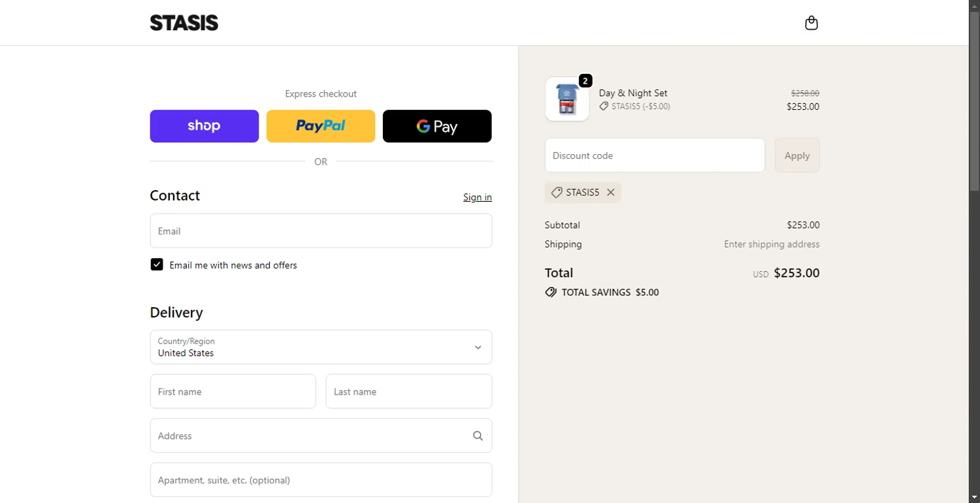Click the page scrollbar up arrow
This screenshot has width=980, height=503.
coord(974,5)
